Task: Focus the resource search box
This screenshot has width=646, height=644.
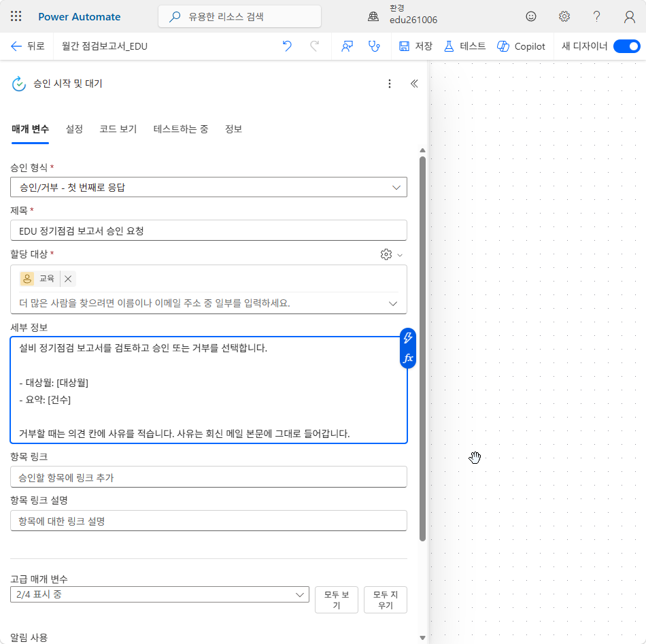Action: (x=239, y=16)
